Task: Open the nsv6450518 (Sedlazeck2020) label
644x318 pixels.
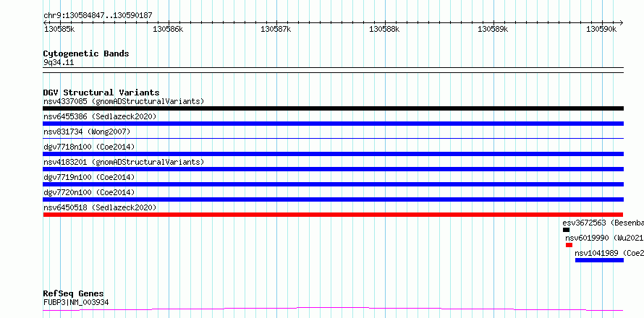Action: pyautogui.click(x=100, y=207)
